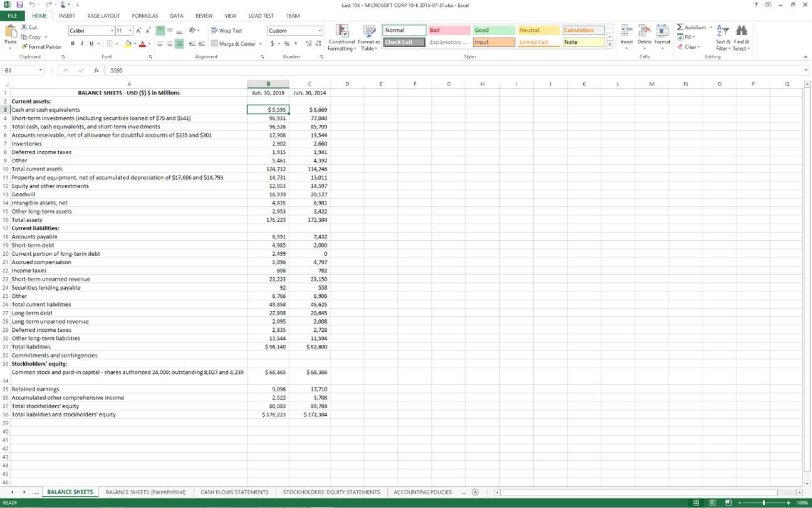
Task: Increase font size with grow font icon
Action: click(138, 31)
